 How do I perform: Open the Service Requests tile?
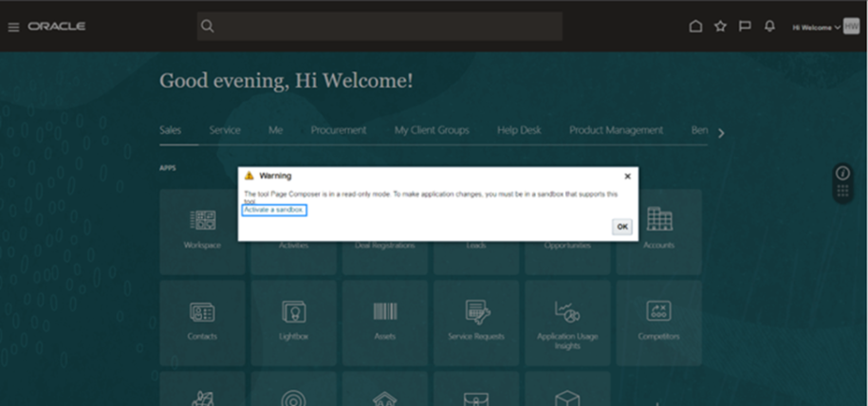click(476, 321)
